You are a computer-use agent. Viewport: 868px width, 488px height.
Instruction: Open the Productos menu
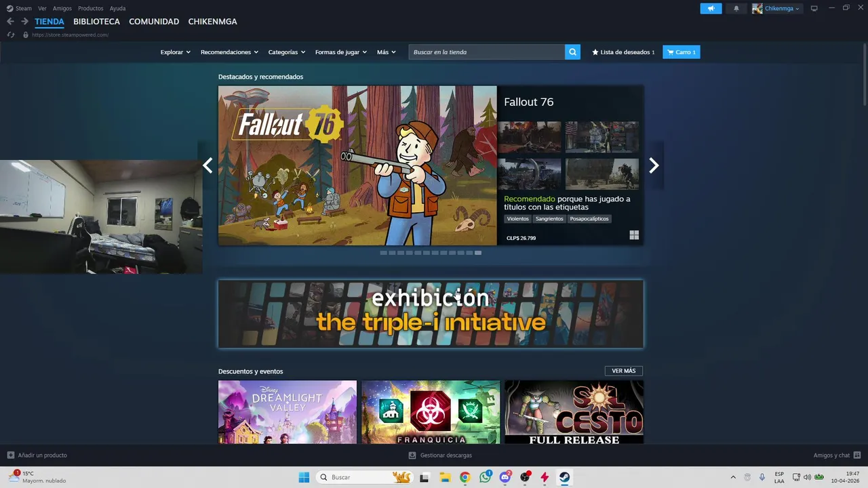click(90, 9)
